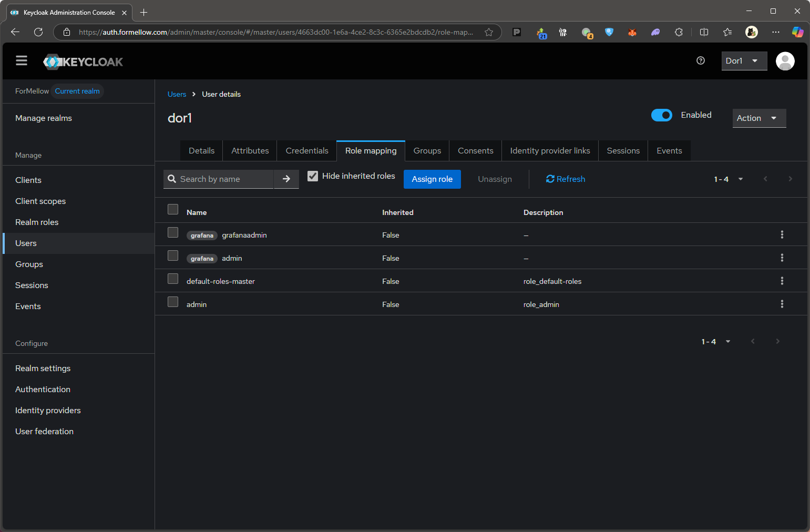Click the shield extension icon
Viewport: 810px width, 532px height.
[609, 32]
